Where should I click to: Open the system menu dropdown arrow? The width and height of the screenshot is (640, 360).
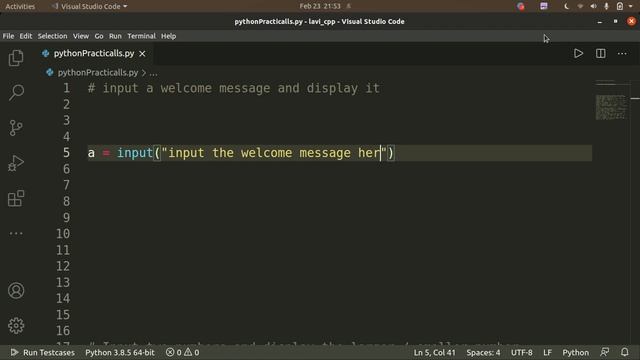(631, 6)
